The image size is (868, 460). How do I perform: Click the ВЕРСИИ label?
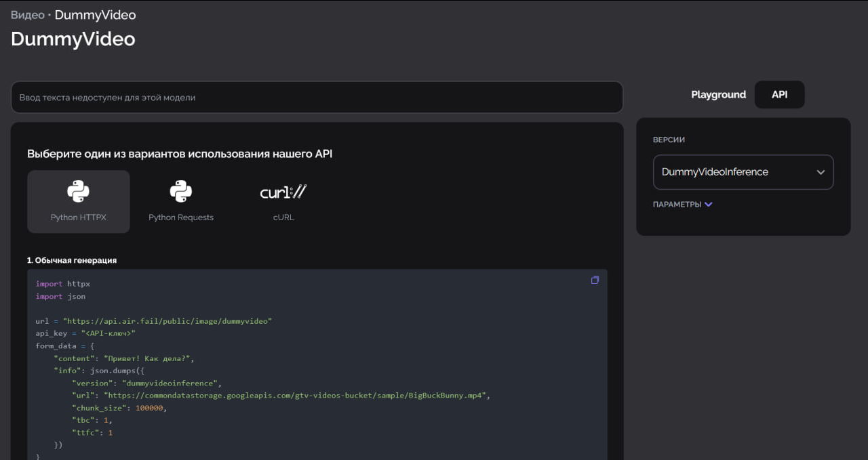point(669,140)
